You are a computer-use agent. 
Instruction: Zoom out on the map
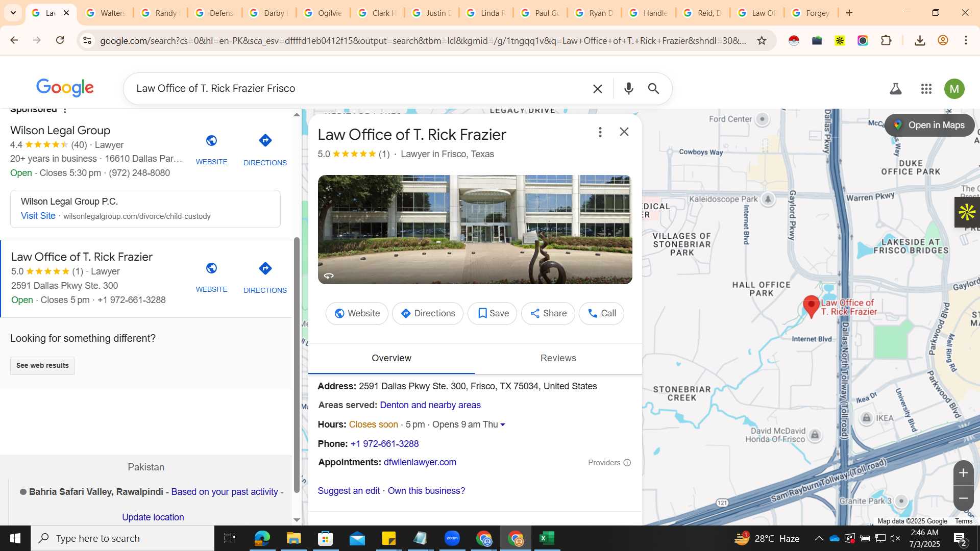tap(963, 498)
